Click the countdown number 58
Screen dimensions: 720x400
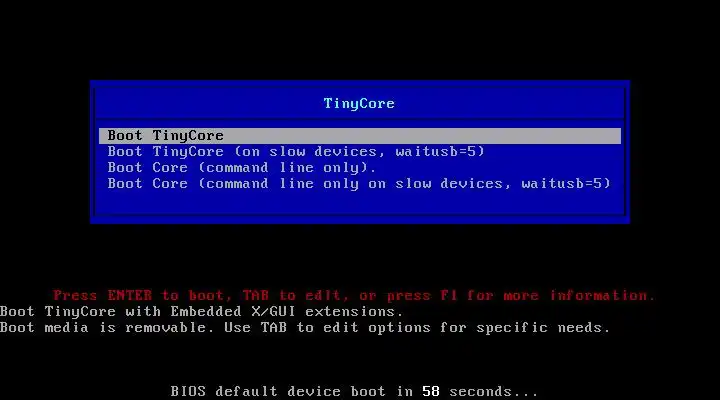431,391
